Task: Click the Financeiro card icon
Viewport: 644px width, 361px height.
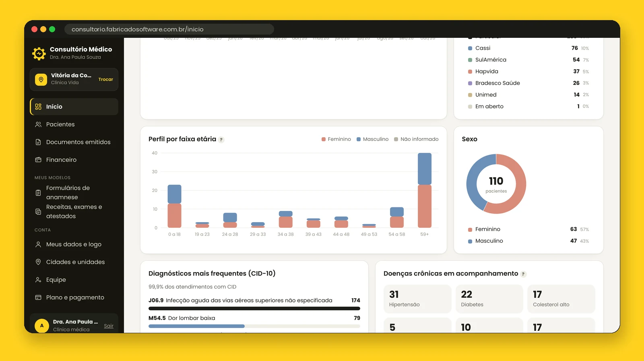Action: pyautogui.click(x=38, y=160)
